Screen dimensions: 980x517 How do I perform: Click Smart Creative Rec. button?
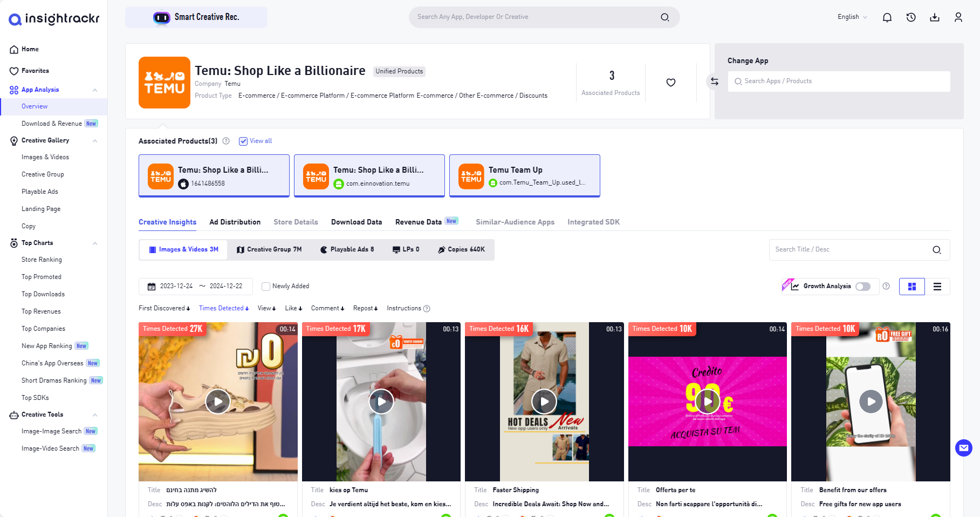(196, 17)
